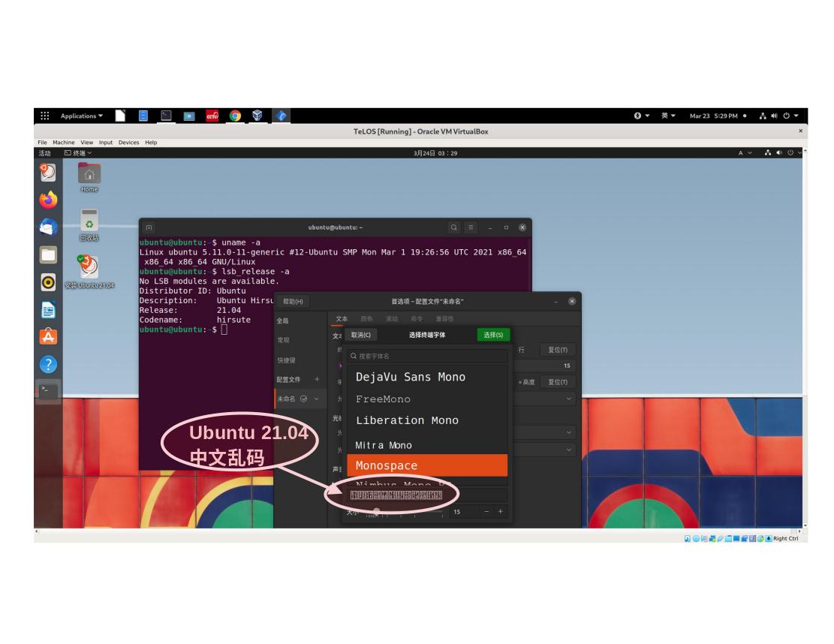The width and height of the screenshot is (834, 644).
Task: Open Files manager from the dock
Action: click(x=48, y=254)
